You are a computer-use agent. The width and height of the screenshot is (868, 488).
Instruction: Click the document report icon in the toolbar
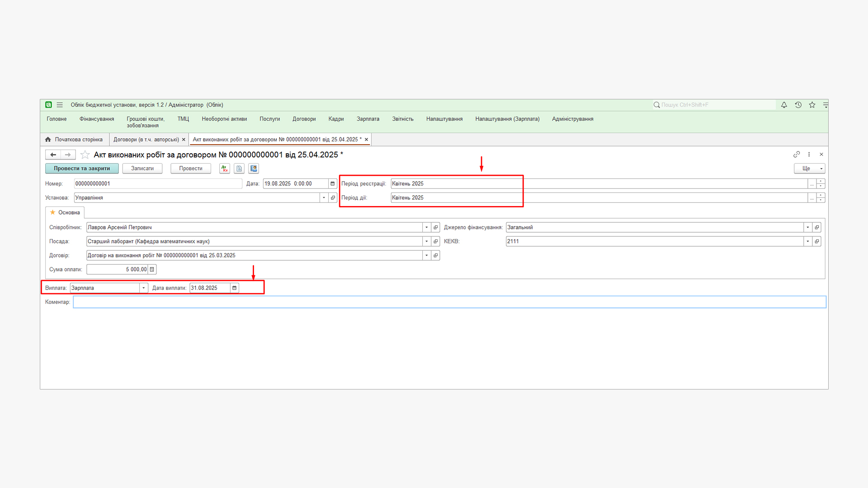click(239, 169)
